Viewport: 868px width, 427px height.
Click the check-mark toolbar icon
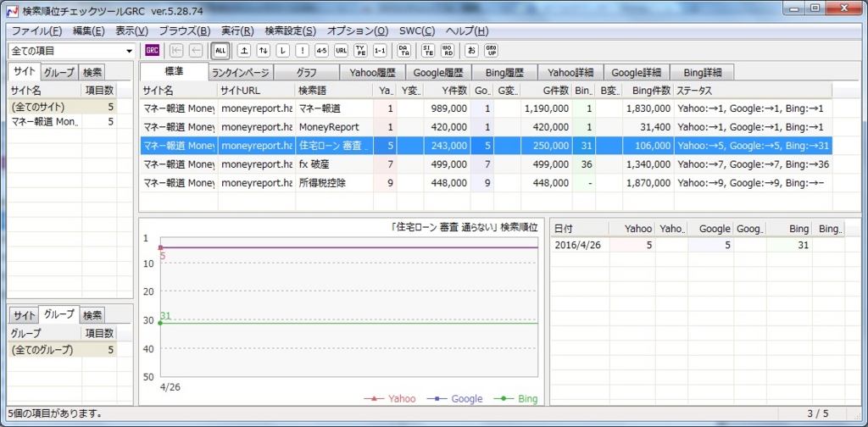coord(283,51)
